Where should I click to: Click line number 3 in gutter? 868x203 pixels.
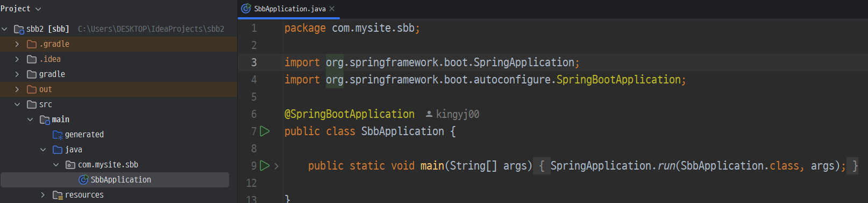click(x=254, y=62)
